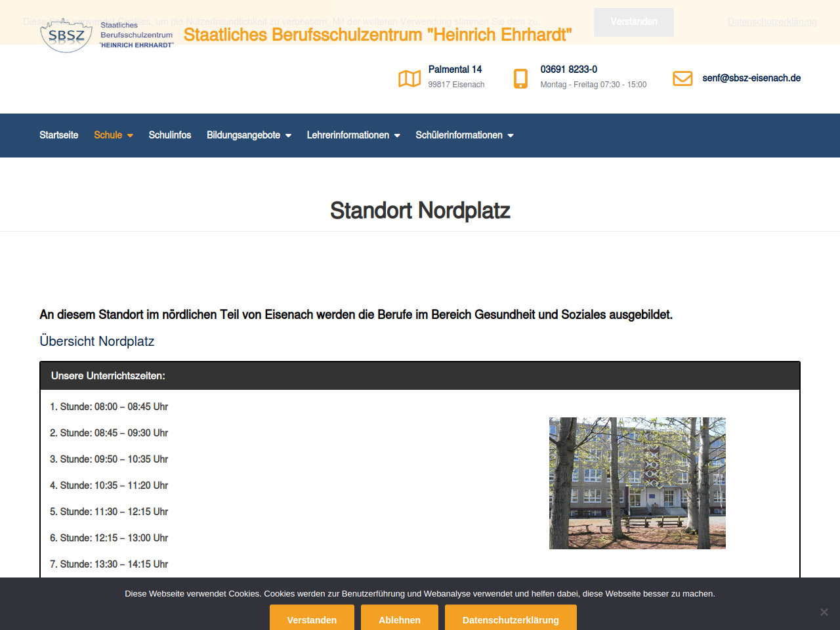Expand the Schule dropdown menu
The height and width of the screenshot is (630, 840).
[113, 135]
